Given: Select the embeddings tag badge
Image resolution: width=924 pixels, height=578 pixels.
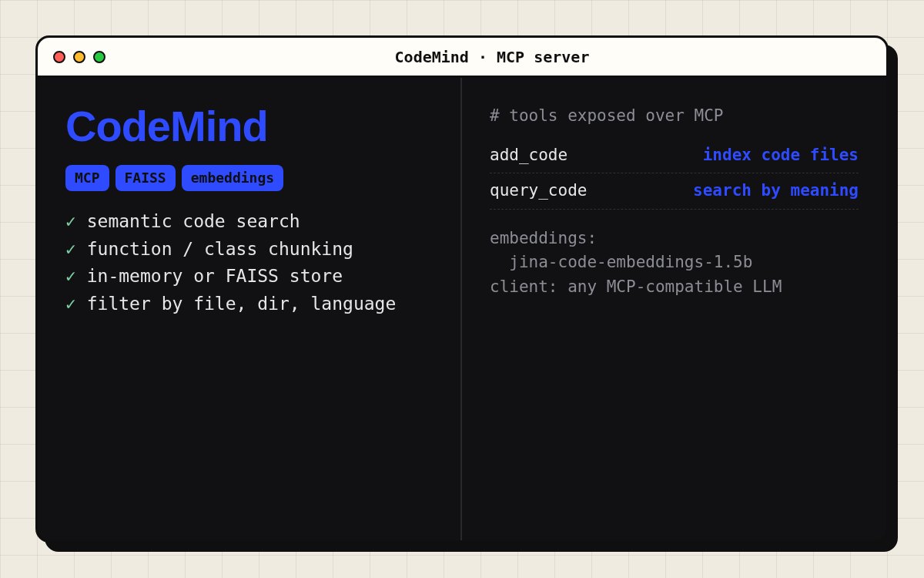Looking at the screenshot, I should pos(233,178).
